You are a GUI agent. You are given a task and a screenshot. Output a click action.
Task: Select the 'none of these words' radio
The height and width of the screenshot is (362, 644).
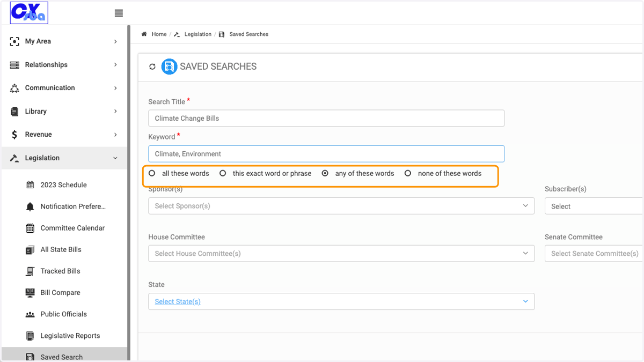408,173
